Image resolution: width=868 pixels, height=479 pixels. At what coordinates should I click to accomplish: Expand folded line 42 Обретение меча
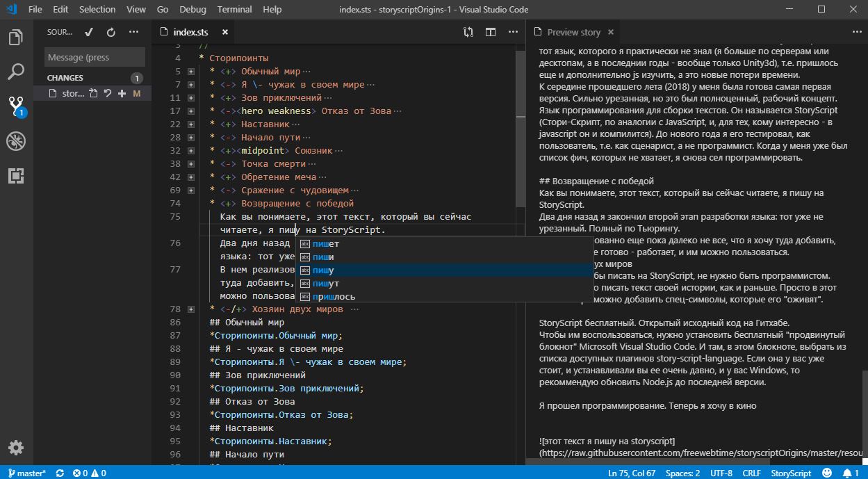tap(190, 177)
